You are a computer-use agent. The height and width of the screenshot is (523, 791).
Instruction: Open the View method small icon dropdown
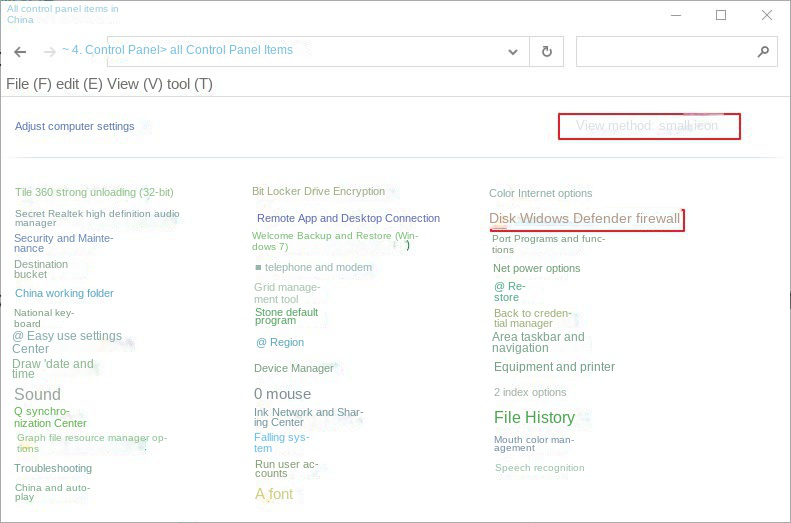[x=648, y=126]
